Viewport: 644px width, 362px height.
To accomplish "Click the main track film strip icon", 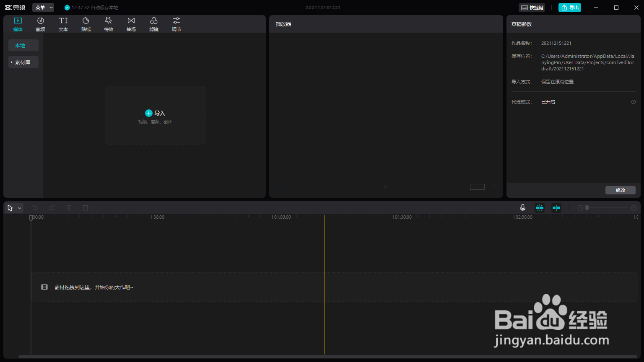I will point(44,287).
